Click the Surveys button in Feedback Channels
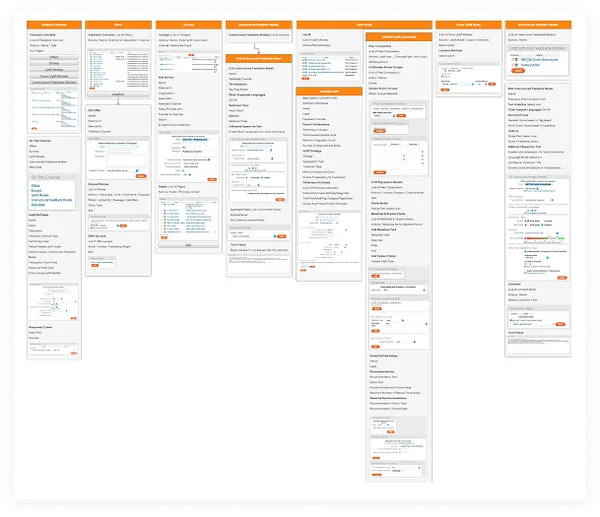600x517 pixels. pyautogui.click(x=53, y=64)
